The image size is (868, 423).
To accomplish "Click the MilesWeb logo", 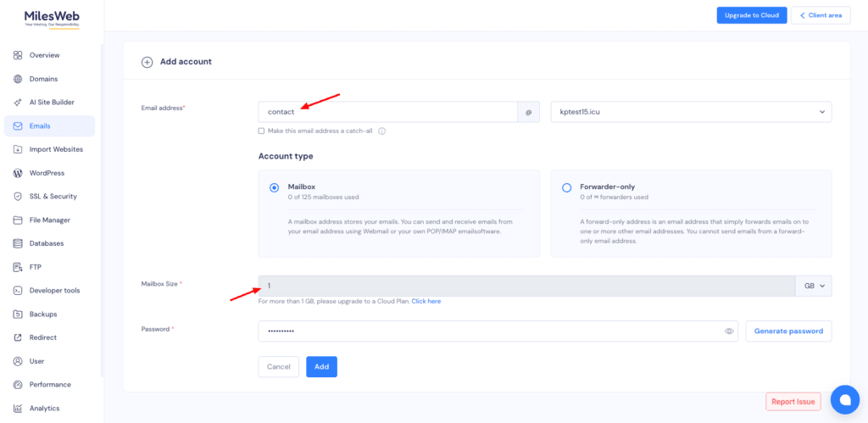I will point(52,19).
